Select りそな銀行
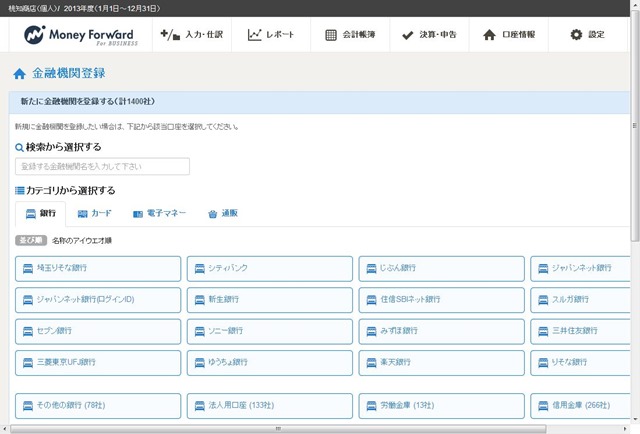640x434 pixels. pos(580,363)
